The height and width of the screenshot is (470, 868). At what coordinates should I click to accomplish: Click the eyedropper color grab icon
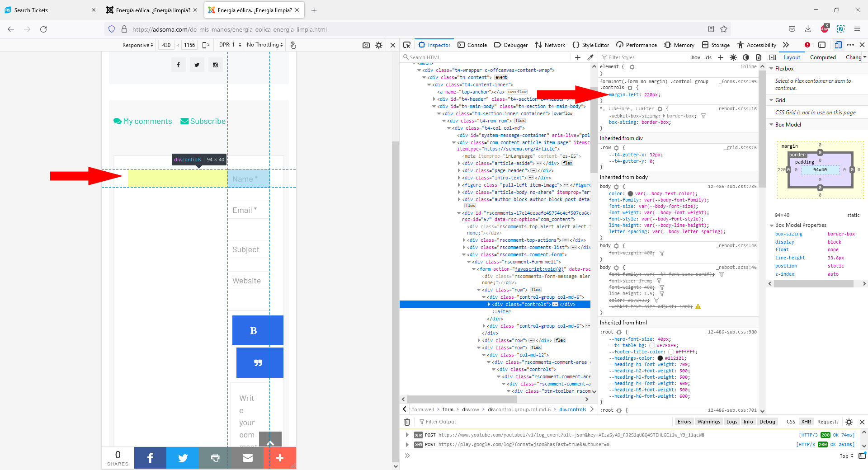pyautogui.click(x=590, y=57)
